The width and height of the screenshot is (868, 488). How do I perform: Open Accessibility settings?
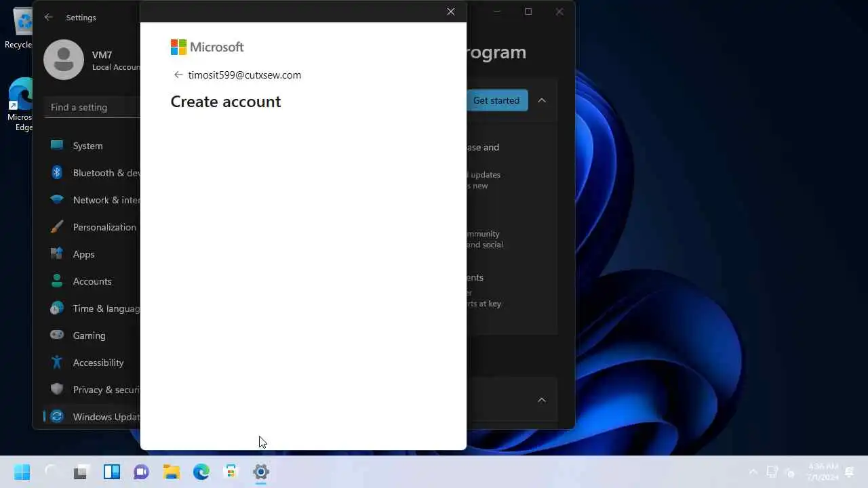coord(92,363)
